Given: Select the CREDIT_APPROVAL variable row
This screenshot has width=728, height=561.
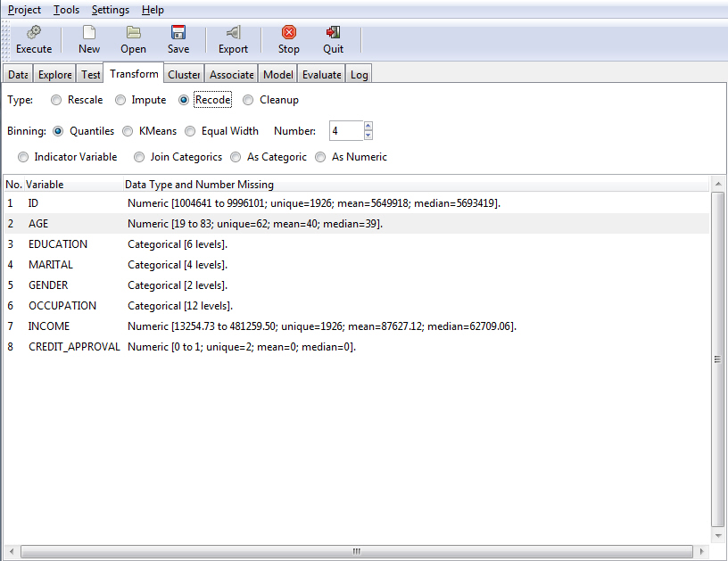Looking at the screenshot, I should pyautogui.click(x=357, y=347).
